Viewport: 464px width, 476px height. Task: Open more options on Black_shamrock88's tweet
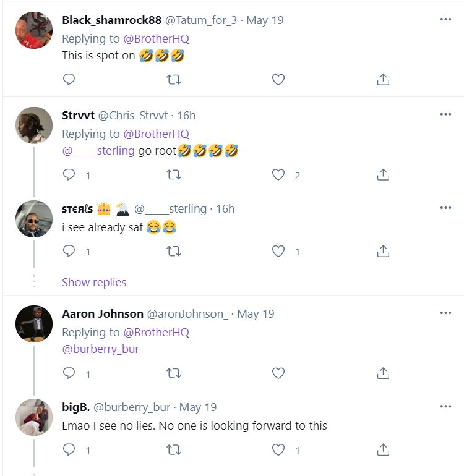(x=445, y=20)
